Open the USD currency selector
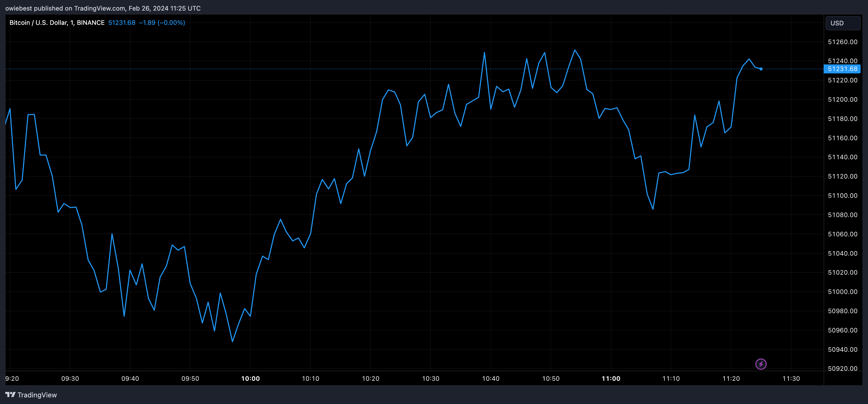The image size is (868, 404). pos(843,23)
